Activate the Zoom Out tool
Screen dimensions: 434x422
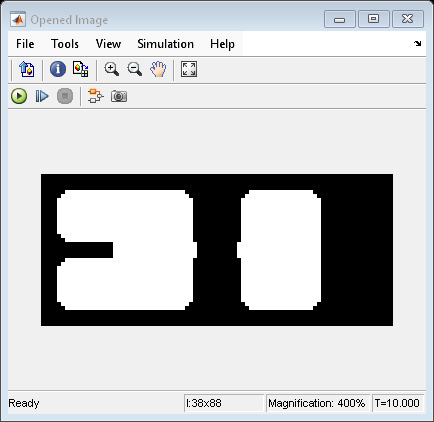135,69
